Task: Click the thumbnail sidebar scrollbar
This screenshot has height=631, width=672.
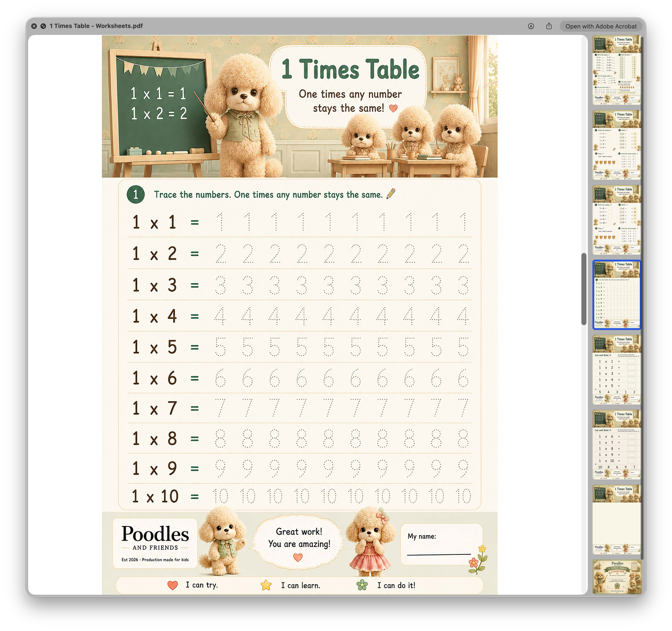Action: pyautogui.click(x=642, y=297)
